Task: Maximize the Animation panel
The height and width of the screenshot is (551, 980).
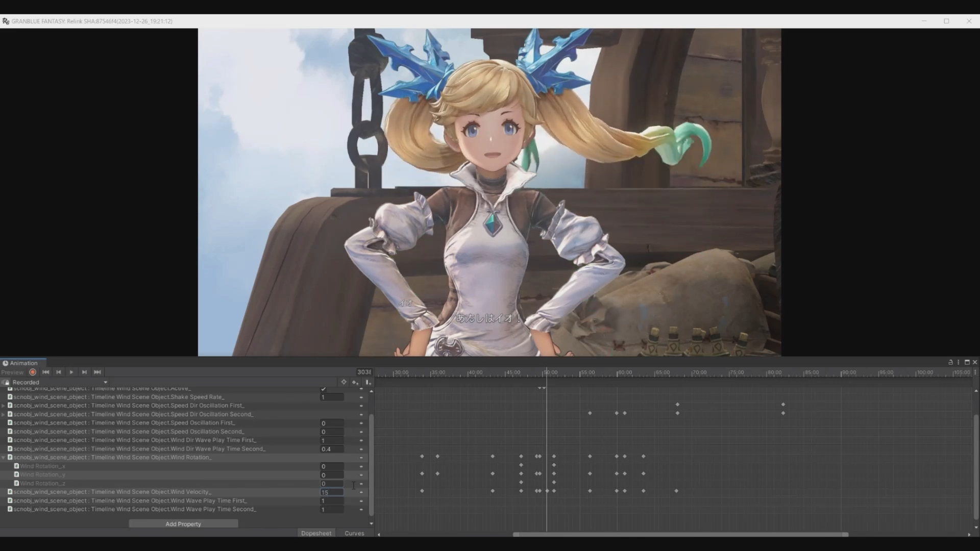Action: pyautogui.click(x=967, y=362)
